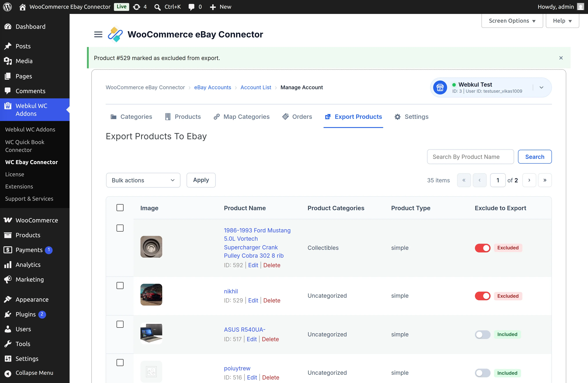Image resolution: width=588 pixels, height=383 pixels.
Task: Click Apply for bulk actions
Action: pyautogui.click(x=201, y=180)
